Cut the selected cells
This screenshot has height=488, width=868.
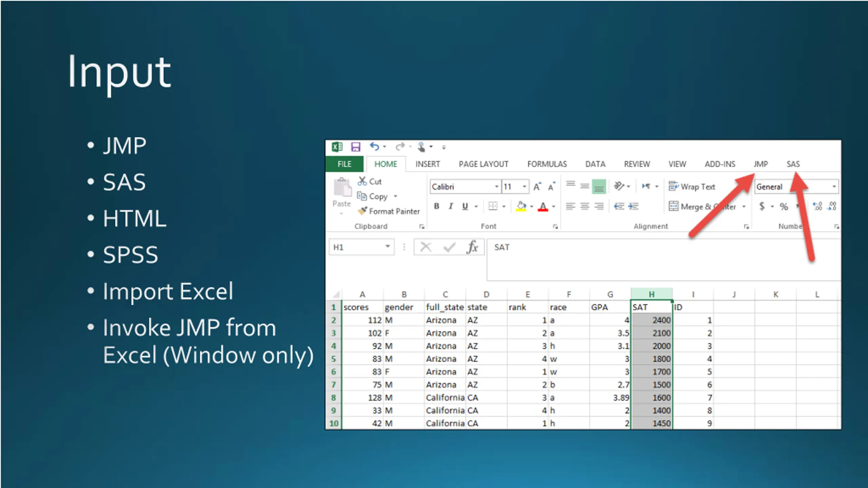coord(370,182)
